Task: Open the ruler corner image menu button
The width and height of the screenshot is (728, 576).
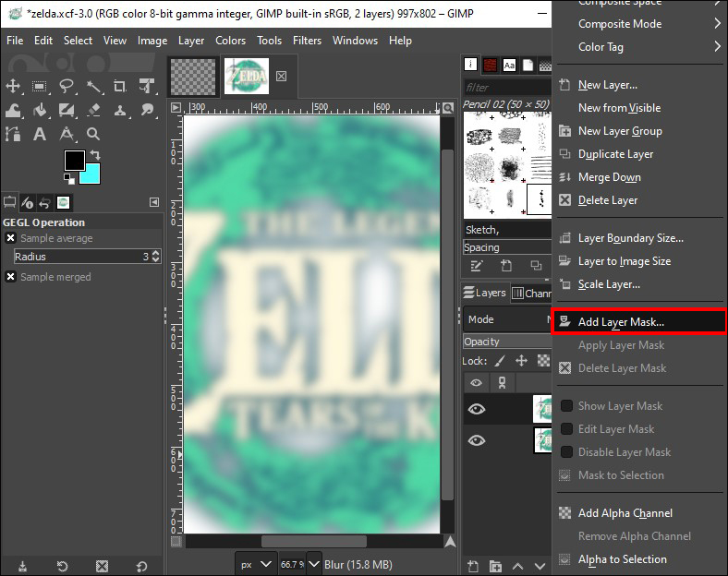Action: click(176, 108)
